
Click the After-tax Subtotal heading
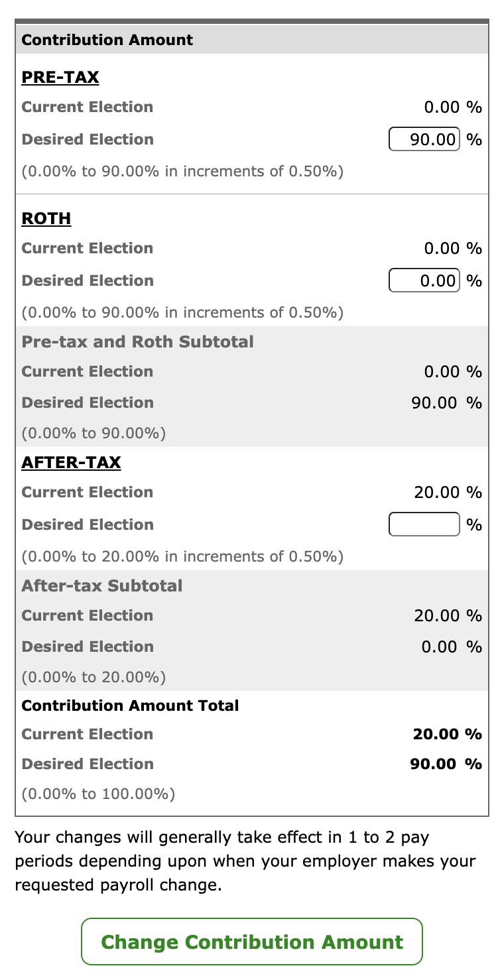tap(101, 586)
